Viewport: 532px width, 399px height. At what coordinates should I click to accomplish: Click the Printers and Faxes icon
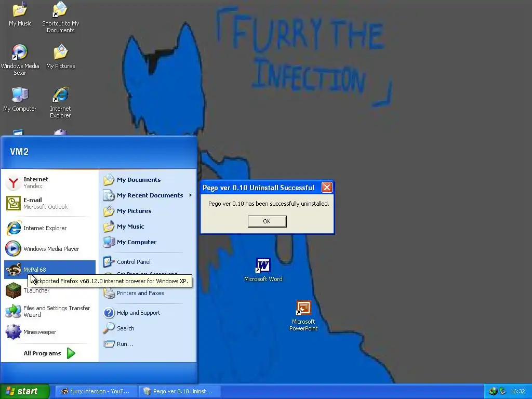pyautogui.click(x=109, y=293)
